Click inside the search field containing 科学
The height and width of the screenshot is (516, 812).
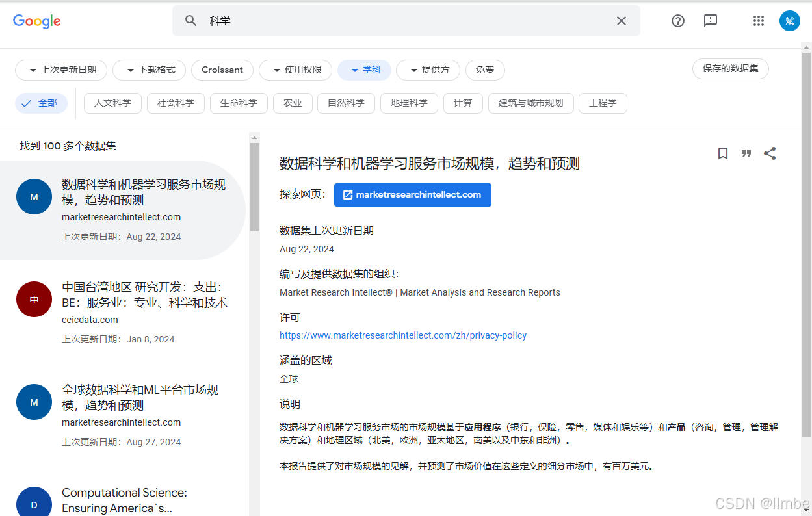[x=406, y=21]
